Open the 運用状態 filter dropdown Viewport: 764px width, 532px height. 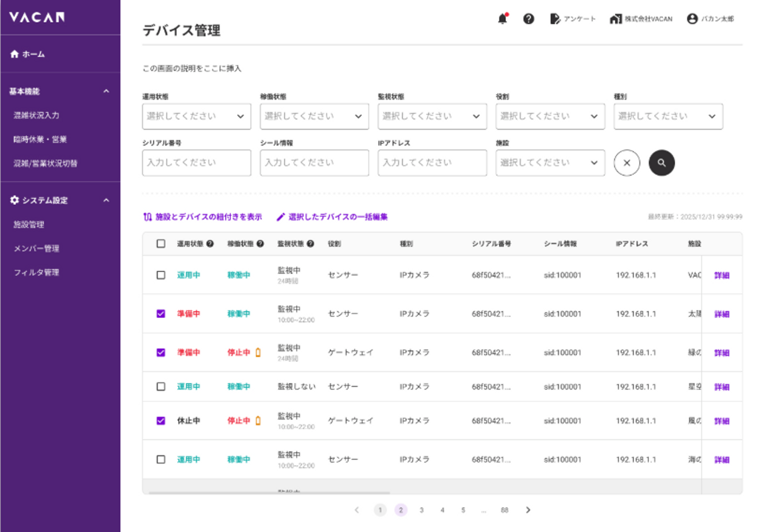[196, 117]
